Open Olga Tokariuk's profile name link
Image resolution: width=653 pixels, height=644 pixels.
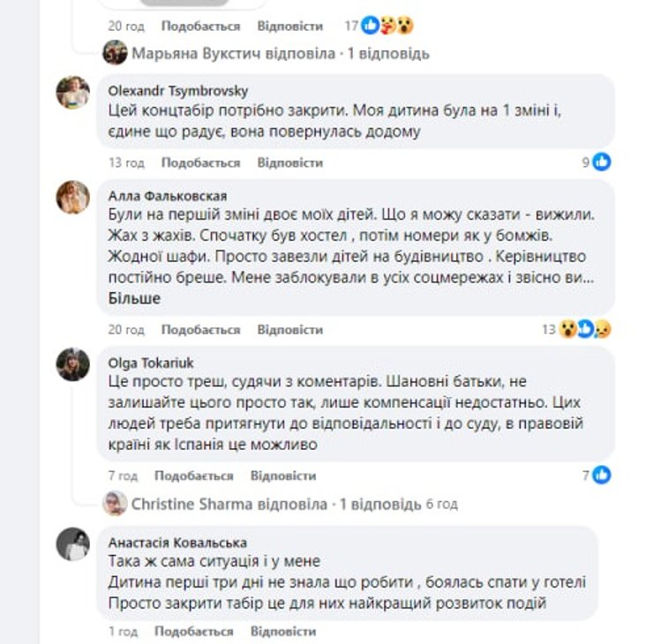[x=149, y=363]
